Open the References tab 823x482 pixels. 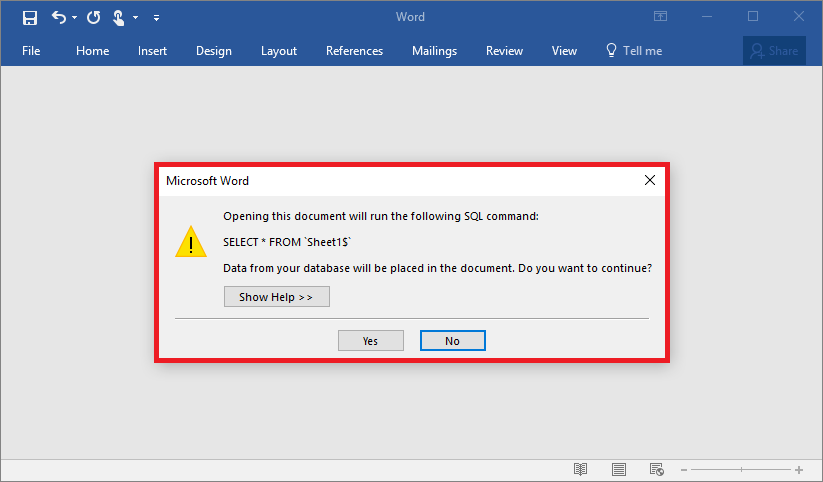click(x=354, y=51)
